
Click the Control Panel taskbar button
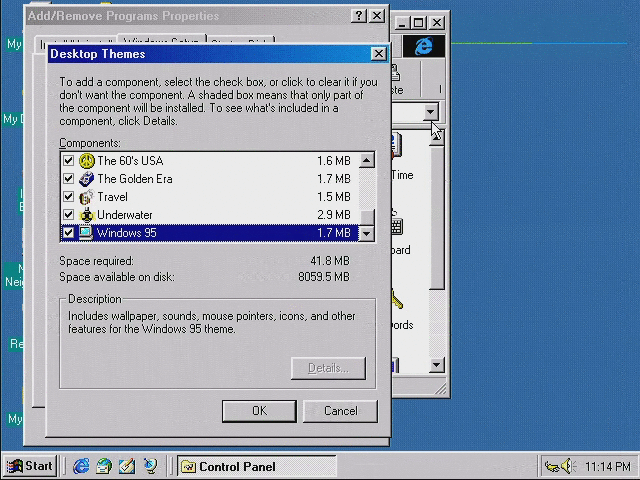coord(257,466)
